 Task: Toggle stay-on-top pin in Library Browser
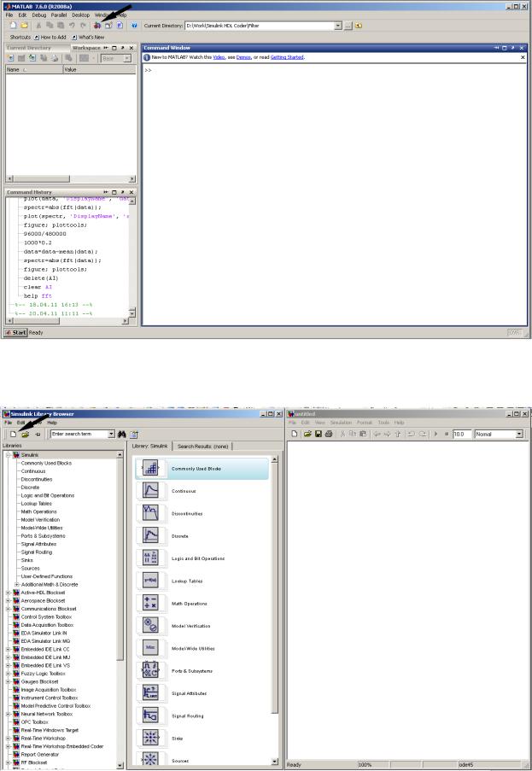(x=38, y=435)
